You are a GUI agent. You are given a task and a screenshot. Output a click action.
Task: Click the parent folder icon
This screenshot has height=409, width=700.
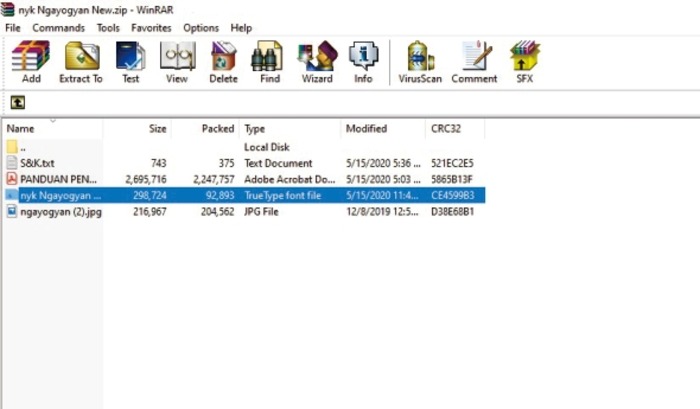[12, 146]
